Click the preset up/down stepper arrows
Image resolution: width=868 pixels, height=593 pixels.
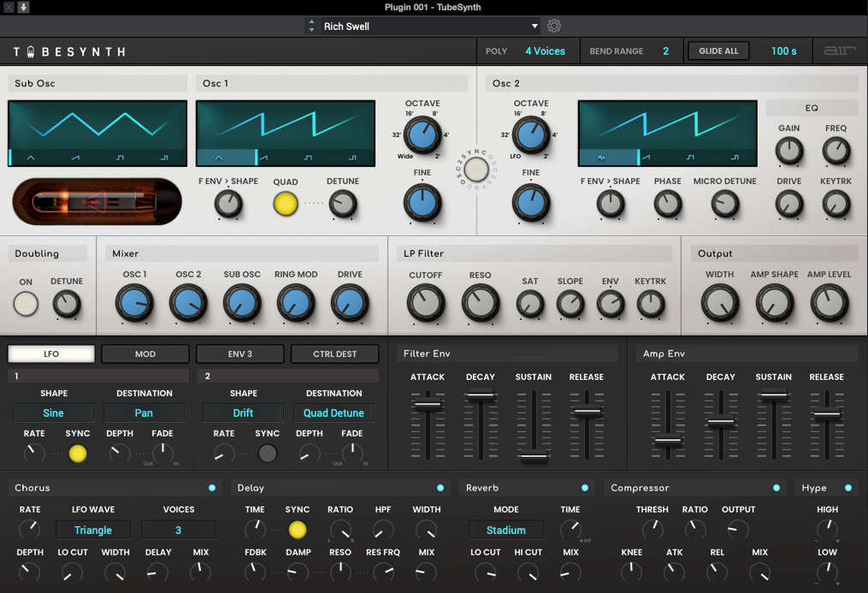(x=311, y=26)
